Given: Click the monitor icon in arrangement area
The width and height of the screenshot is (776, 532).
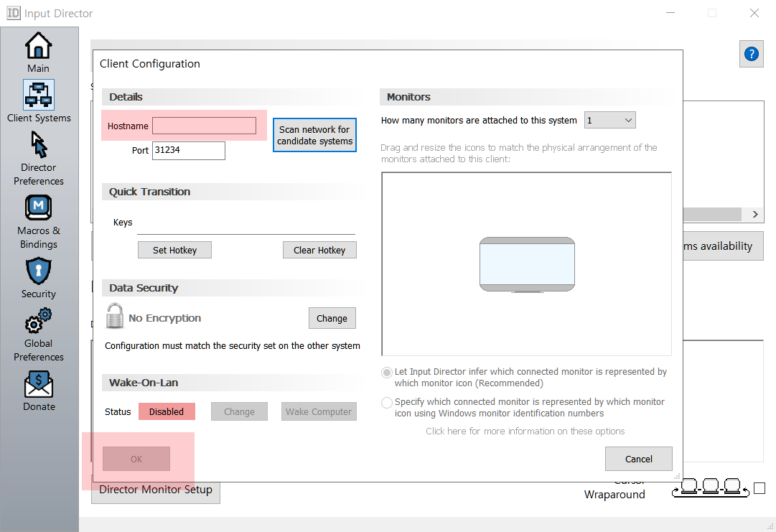Looking at the screenshot, I should tap(527, 265).
